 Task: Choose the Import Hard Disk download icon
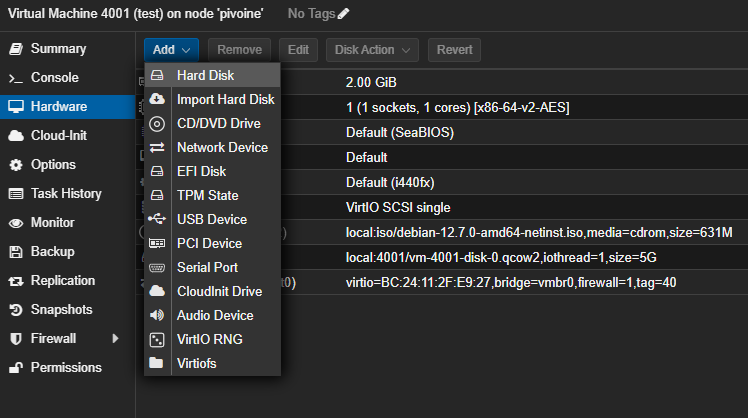pos(157,99)
